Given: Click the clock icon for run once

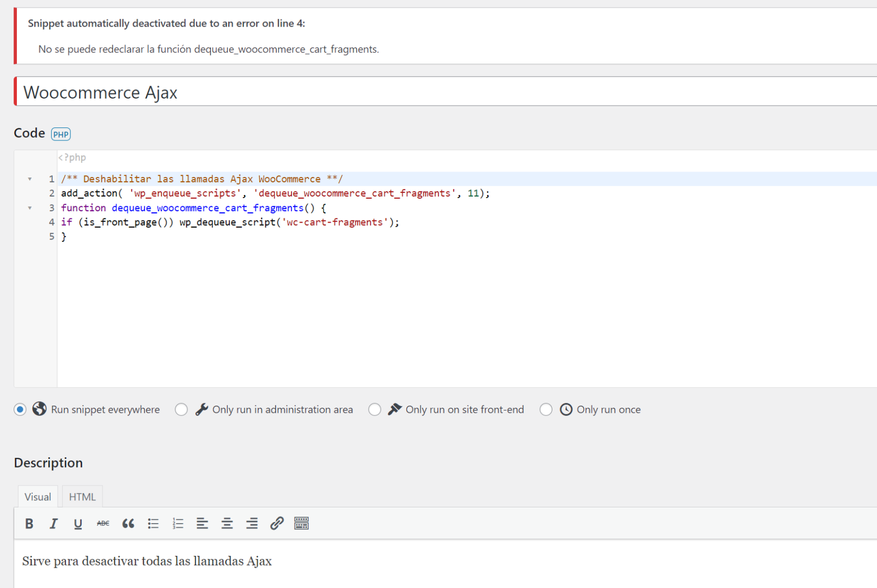Looking at the screenshot, I should coord(566,409).
